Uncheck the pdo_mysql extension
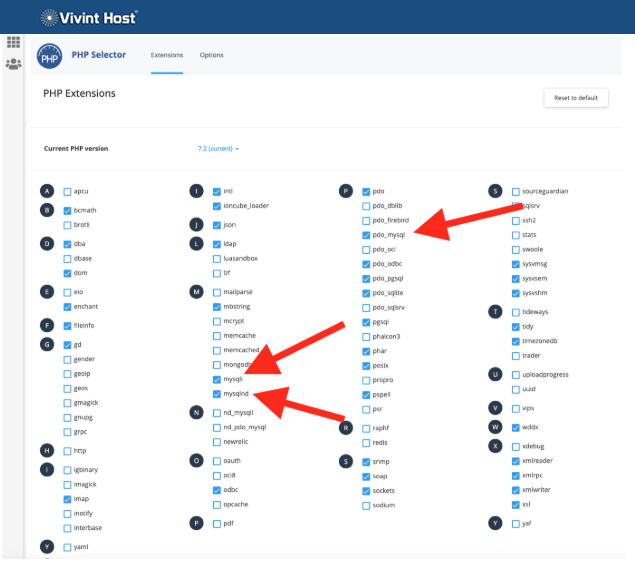The image size is (635, 566). coord(366,234)
